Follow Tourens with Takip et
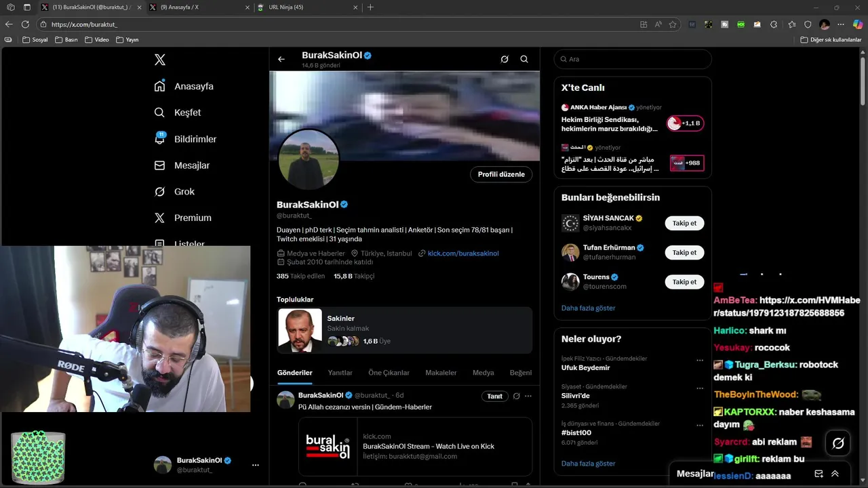868x488 pixels. point(684,282)
